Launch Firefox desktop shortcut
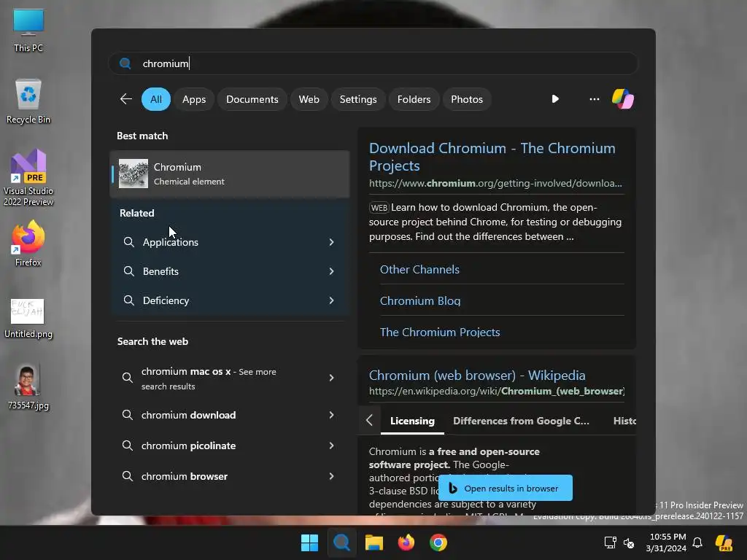 pos(28,244)
